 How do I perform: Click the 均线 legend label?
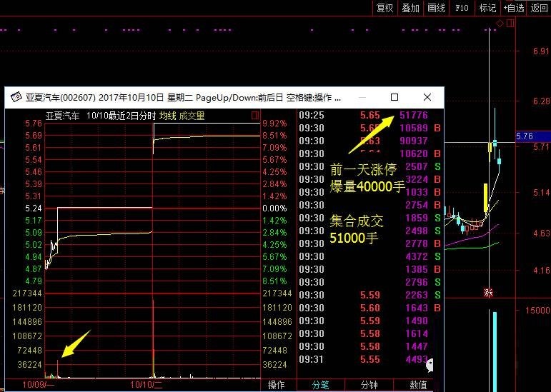(x=167, y=116)
